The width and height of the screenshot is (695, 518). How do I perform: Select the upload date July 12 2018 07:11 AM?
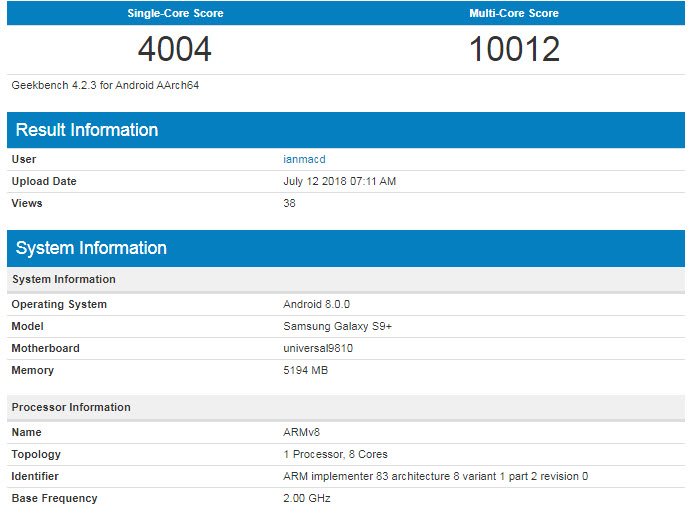click(340, 181)
